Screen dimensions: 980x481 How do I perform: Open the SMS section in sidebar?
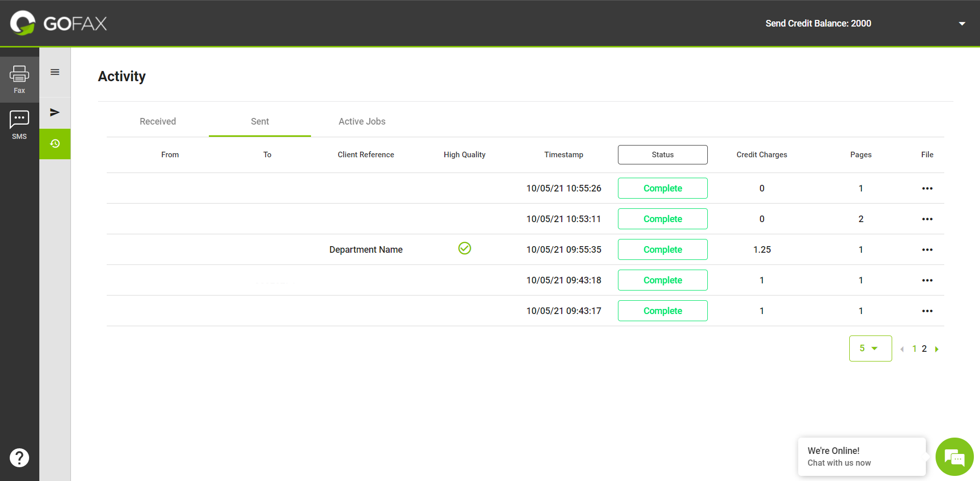(x=19, y=126)
